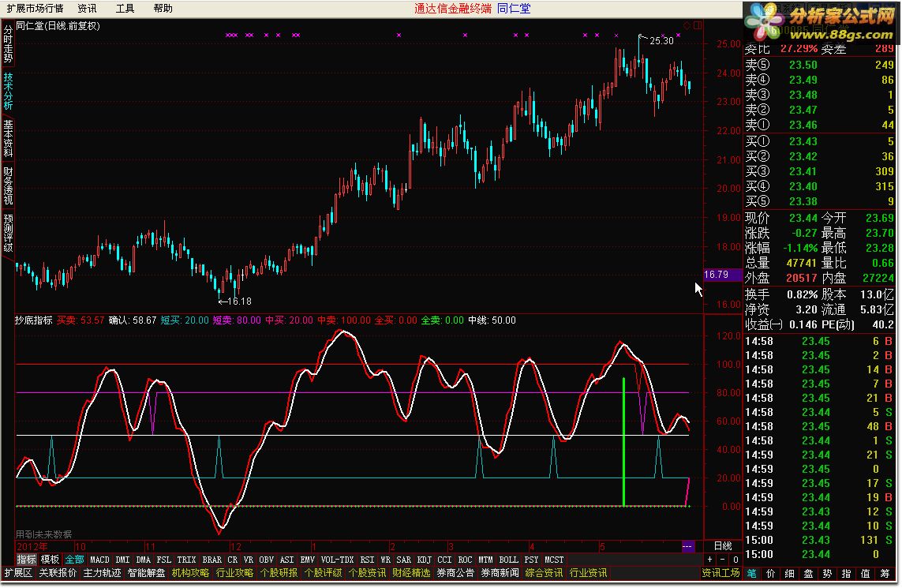Select the 盘 quote panel tab
This screenshot has height=588, width=902.
click(808, 573)
